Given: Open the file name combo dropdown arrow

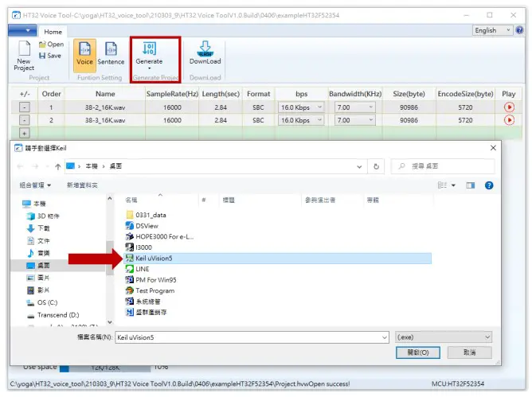Looking at the screenshot, I should tap(385, 337).
